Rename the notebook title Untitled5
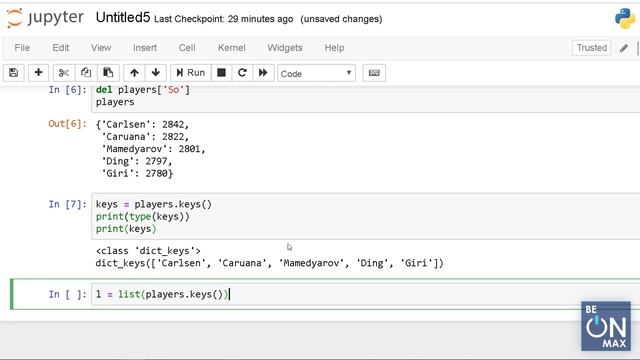The width and height of the screenshot is (640, 360). click(x=123, y=18)
